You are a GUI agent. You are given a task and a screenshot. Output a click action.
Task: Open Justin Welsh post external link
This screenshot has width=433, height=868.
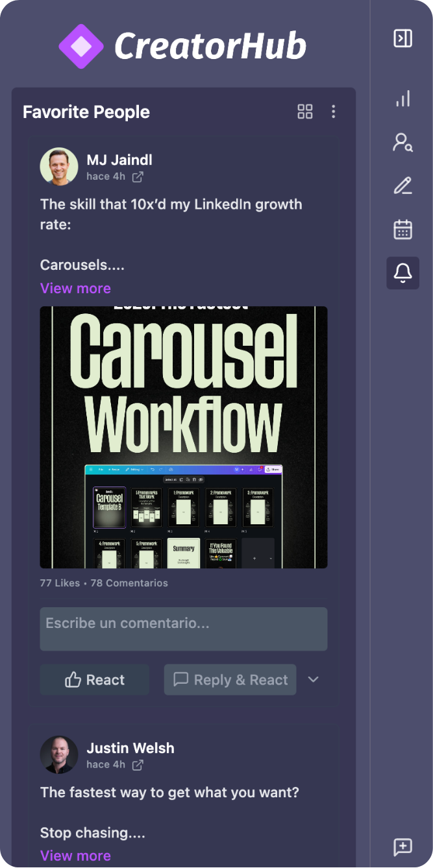click(x=138, y=765)
